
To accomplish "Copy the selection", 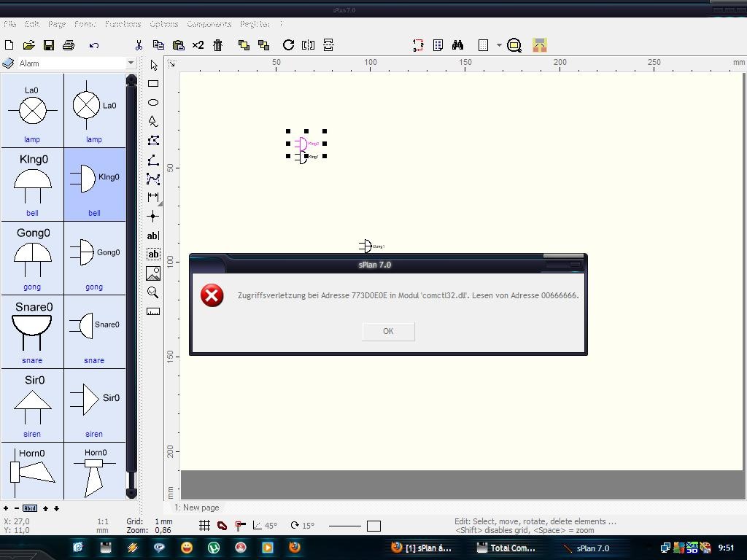I will coord(158,45).
